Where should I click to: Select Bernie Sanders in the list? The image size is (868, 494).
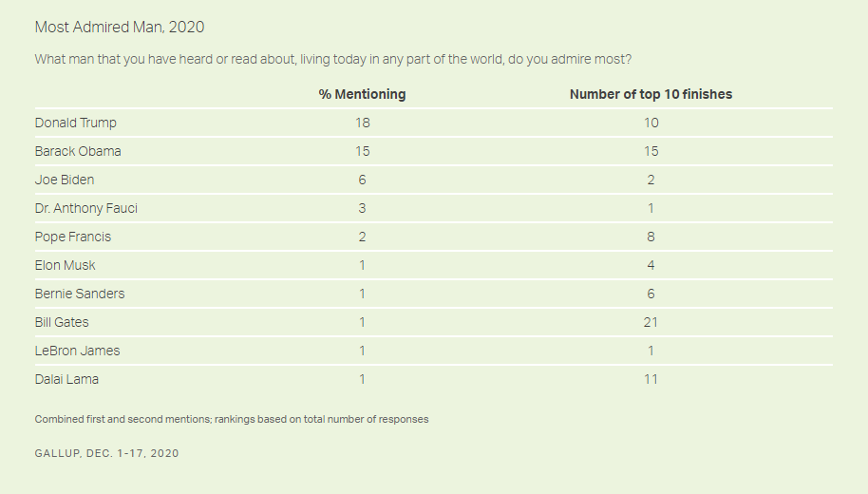click(x=80, y=294)
